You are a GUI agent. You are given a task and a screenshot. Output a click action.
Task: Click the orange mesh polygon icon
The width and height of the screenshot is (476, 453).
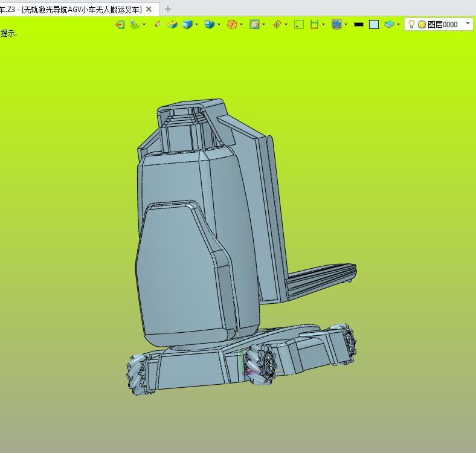232,24
